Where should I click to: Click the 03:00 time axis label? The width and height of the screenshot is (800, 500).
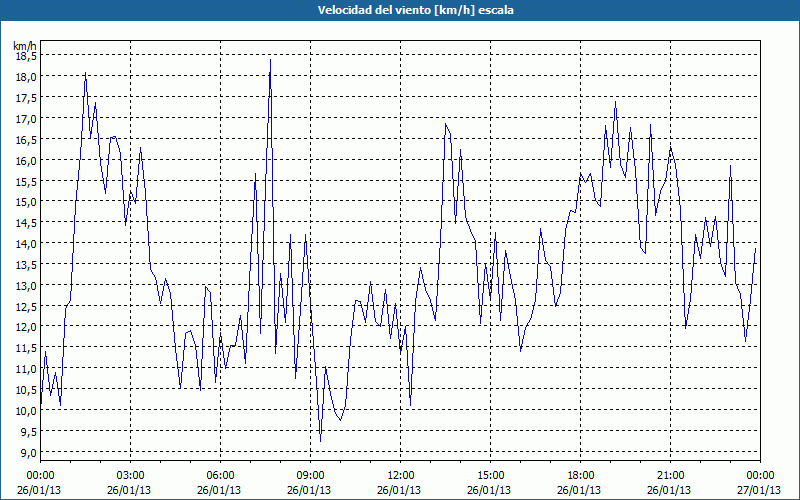131,476
